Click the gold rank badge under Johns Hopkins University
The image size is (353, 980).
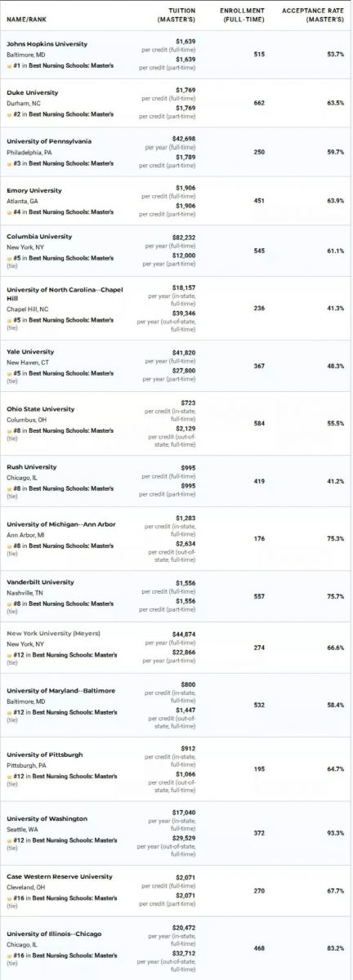[9, 65]
